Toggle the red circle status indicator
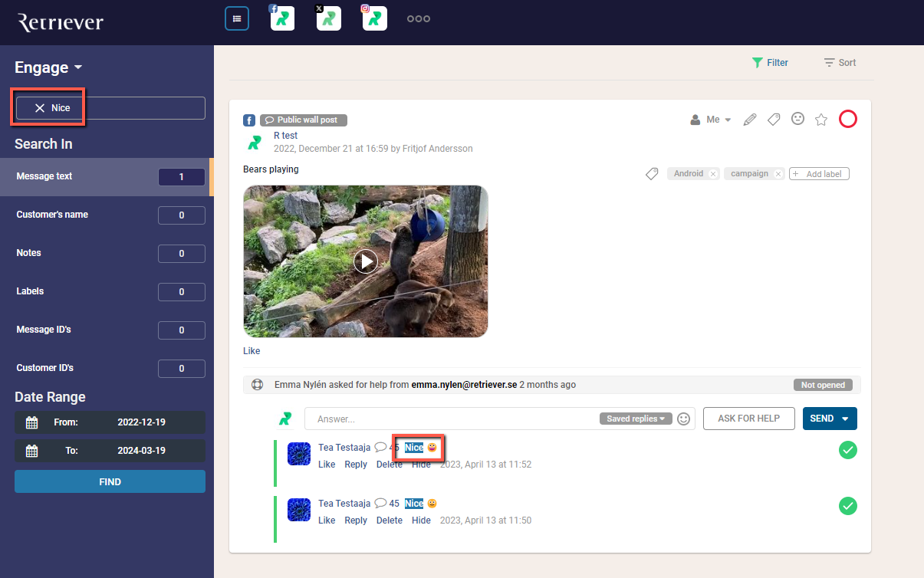 [x=848, y=119]
